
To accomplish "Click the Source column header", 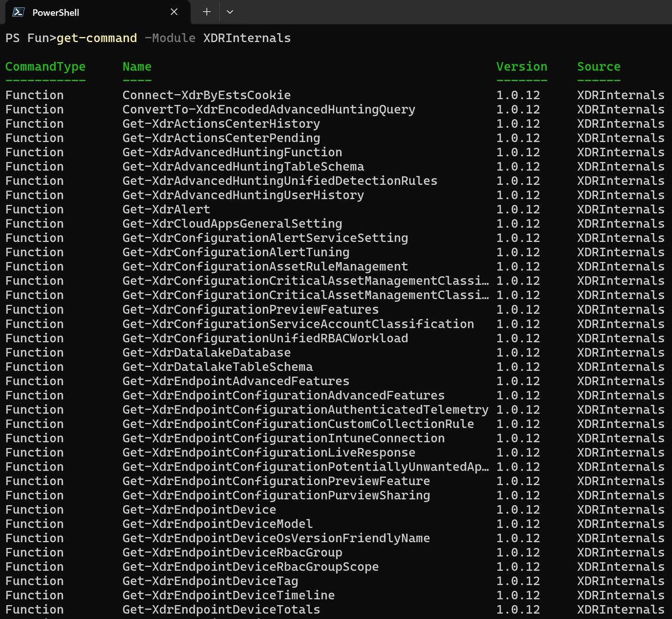I will coord(599,67).
